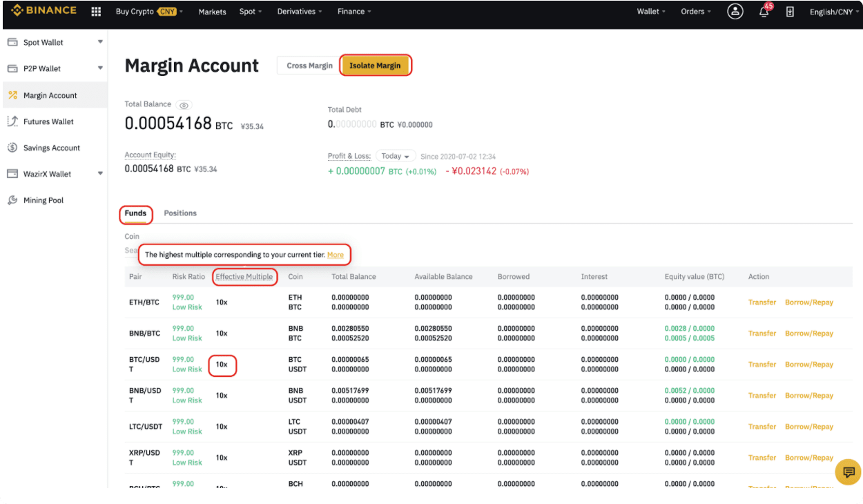Click the Futures Wallet icon

[x=12, y=122]
